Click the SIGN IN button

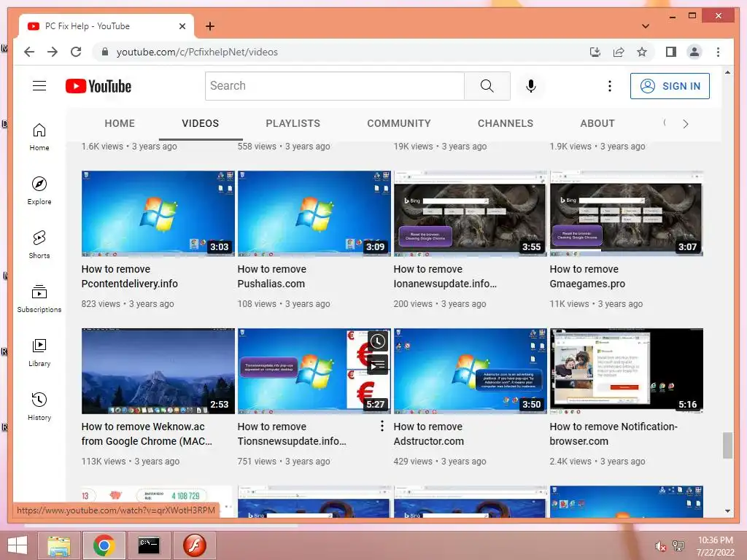click(x=670, y=86)
